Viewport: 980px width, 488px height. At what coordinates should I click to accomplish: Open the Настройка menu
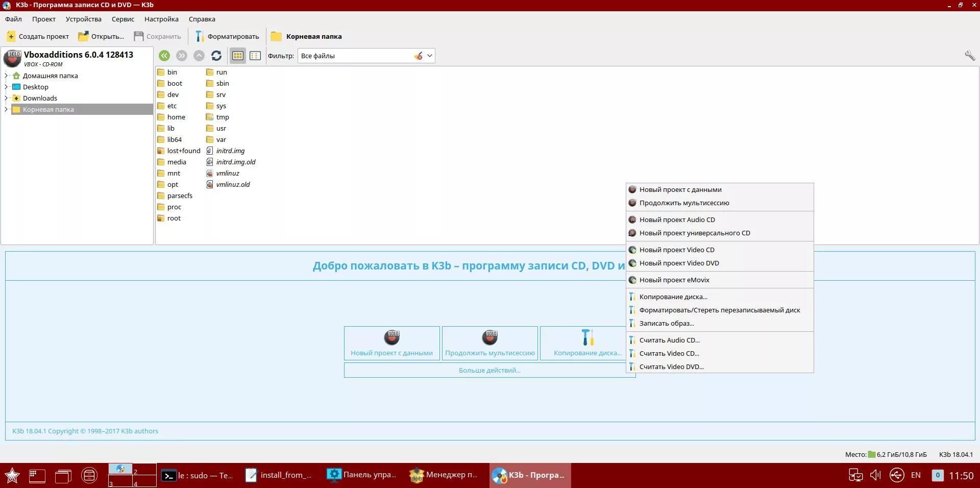[x=161, y=19]
